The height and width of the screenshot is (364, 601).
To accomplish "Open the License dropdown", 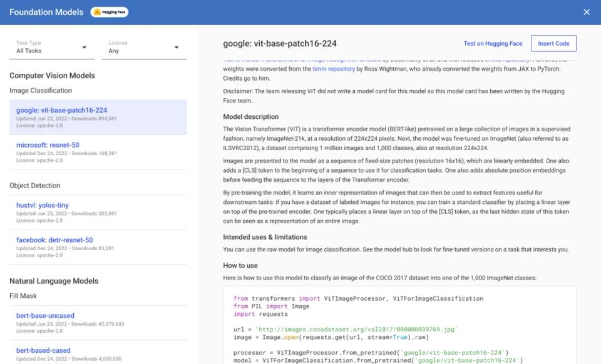I will click(144, 48).
